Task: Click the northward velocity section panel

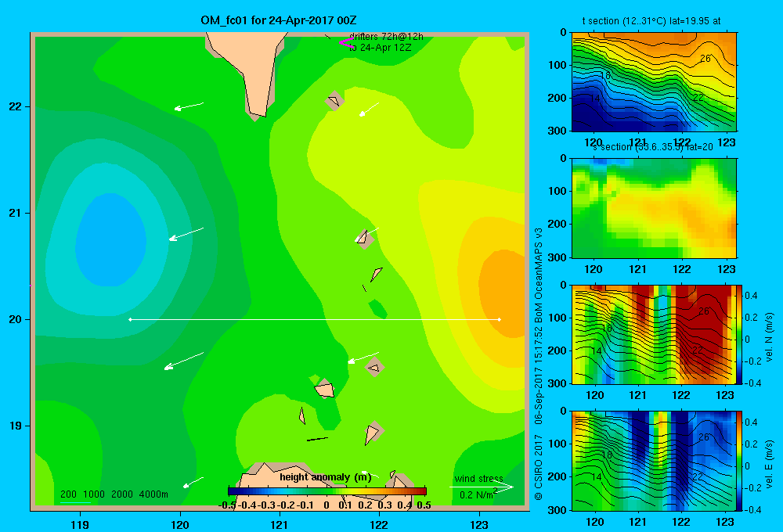Action: pyautogui.click(x=654, y=334)
